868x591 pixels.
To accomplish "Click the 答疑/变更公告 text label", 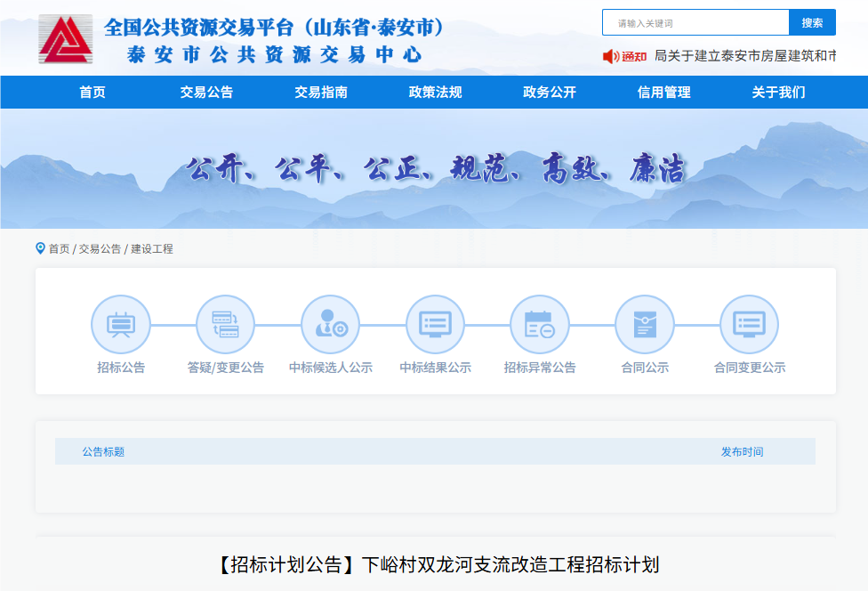I will 225,368.
